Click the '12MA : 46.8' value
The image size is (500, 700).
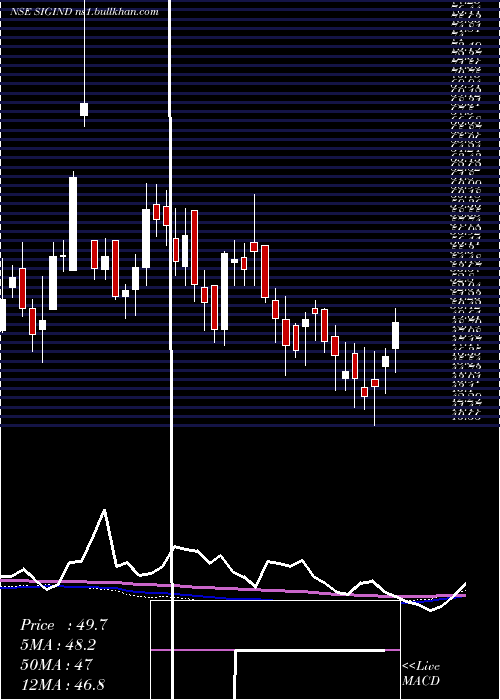[62, 684]
